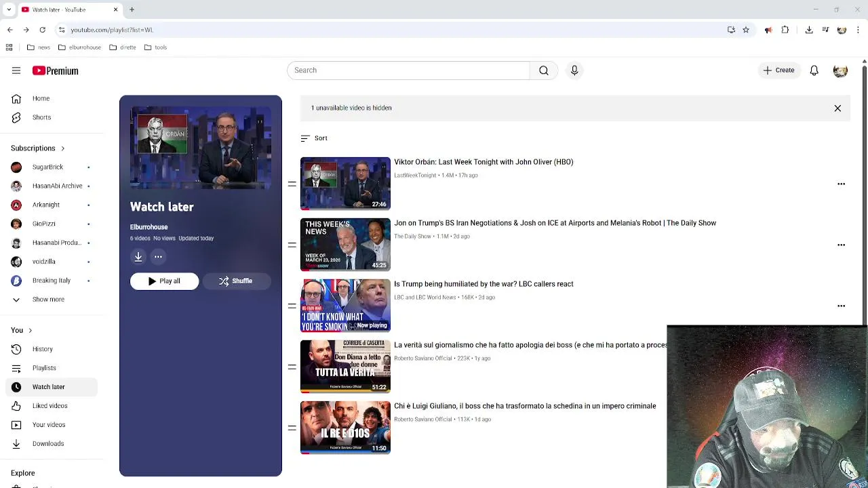Open Elburrohouse playlist owner link
This screenshot has width=868, height=488.
click(x=149, y=227)
